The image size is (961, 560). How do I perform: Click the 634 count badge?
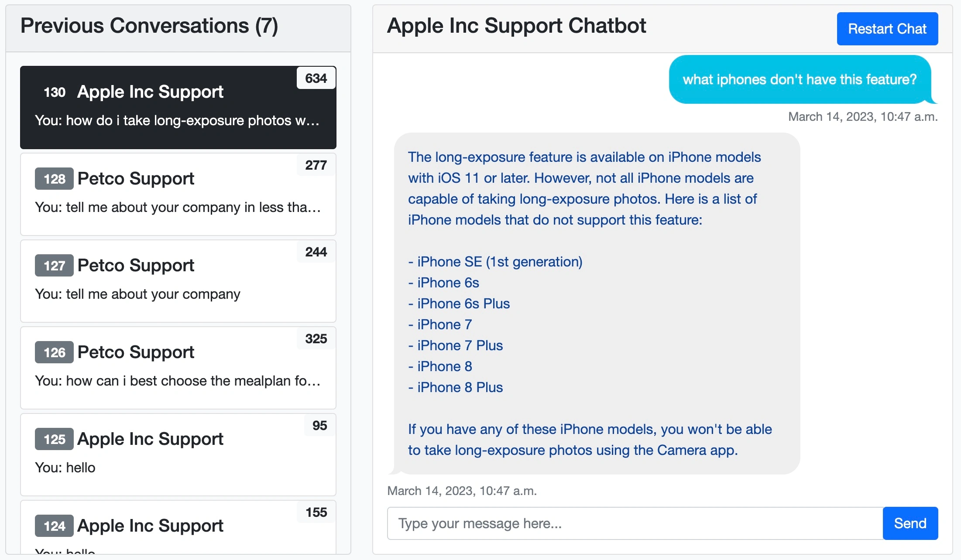(316, 78)
